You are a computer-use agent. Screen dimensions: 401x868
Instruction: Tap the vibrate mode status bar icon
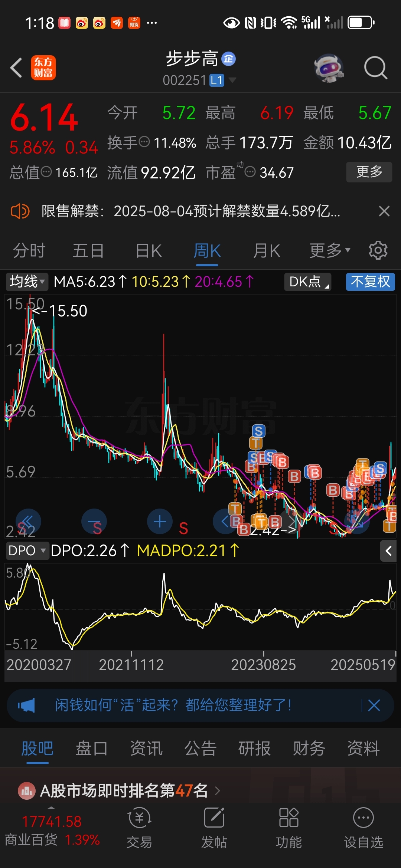pos(268,23)
